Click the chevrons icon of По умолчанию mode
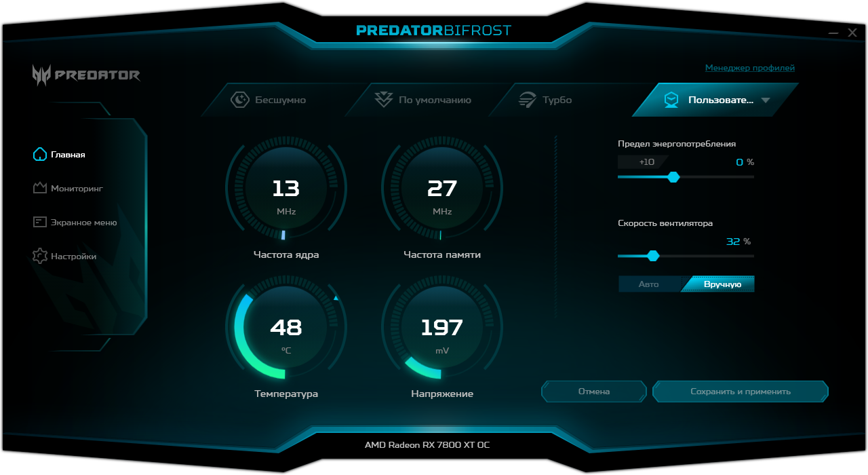This screenshot has height=475, width=868. click(x=384, y=100)
